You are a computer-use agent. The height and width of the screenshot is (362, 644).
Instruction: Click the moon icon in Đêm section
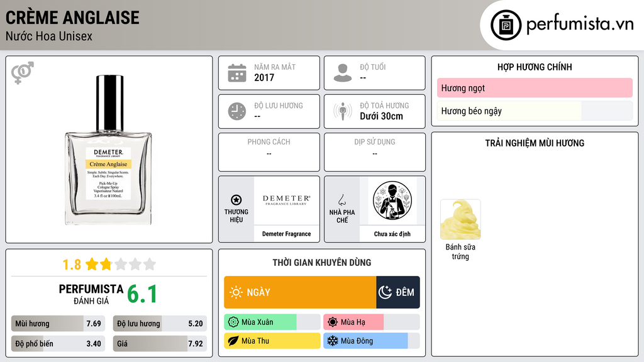[385, 292]
